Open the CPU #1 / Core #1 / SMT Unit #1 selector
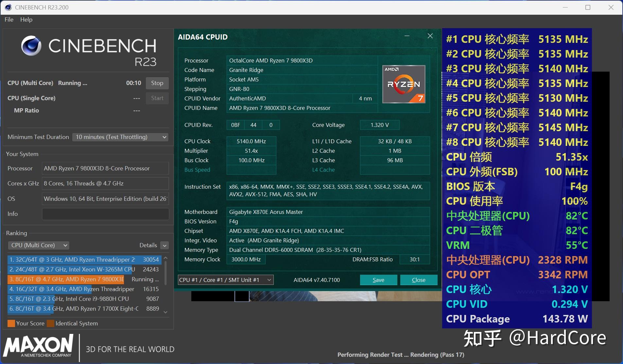623x364 pixels. pyautogui.click(x=225, y=280)
